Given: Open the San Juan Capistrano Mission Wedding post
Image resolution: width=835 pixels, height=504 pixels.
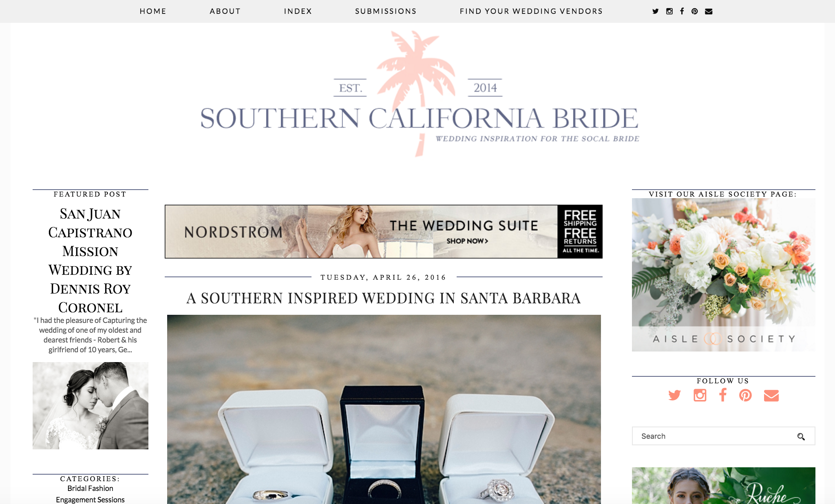Looking at the screenshot, I should coord(90,261).
